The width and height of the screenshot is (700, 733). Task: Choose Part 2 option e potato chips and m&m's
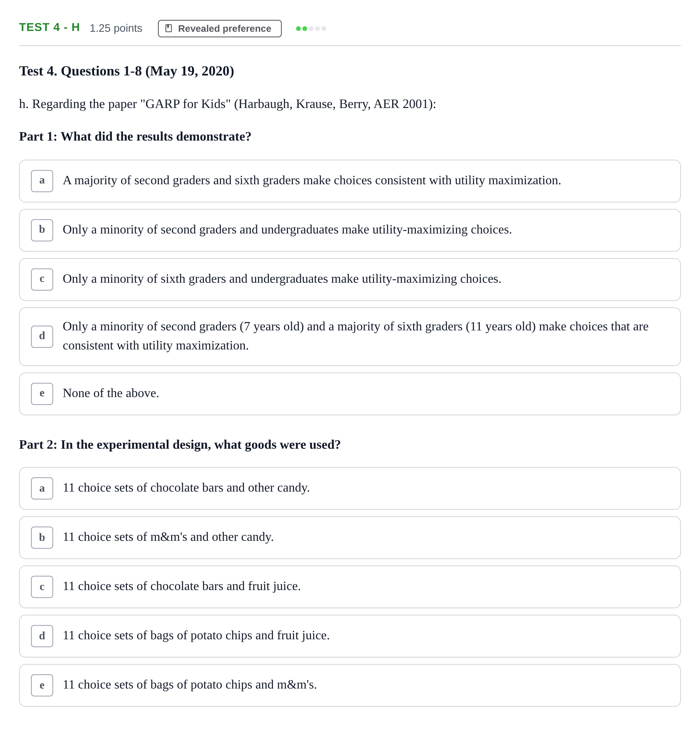pos(350,685)
